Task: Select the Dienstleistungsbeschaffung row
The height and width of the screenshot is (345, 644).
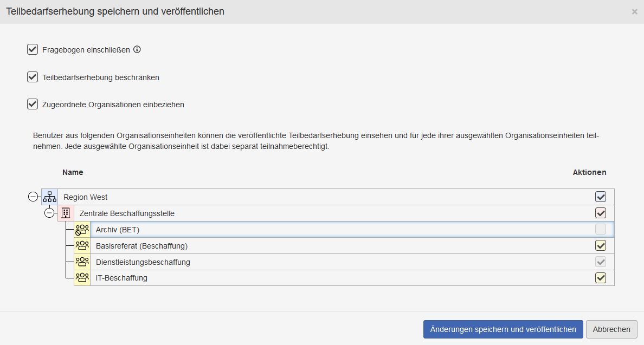Action: click(217, 262)
